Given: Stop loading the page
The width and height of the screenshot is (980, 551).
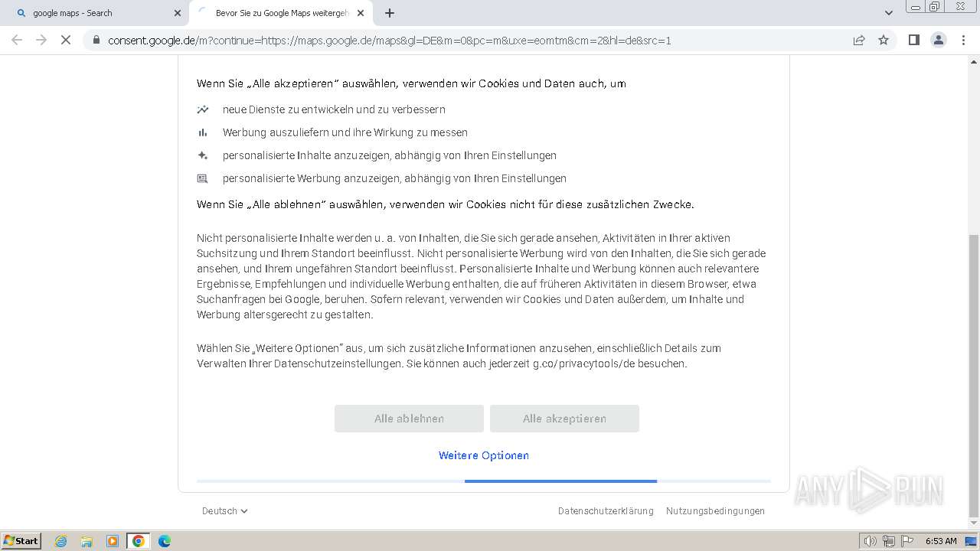Looking at the screenshot, I should point(66,40).
